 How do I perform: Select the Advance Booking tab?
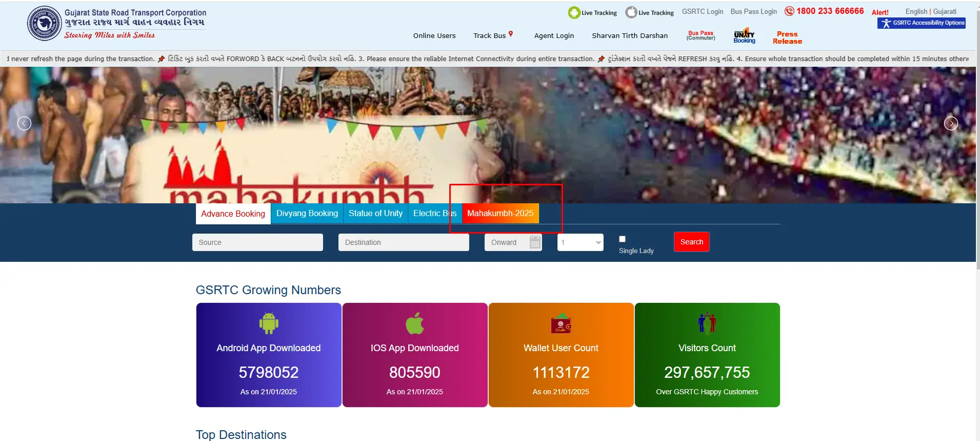pyautogui.click(x=233, y=214)
